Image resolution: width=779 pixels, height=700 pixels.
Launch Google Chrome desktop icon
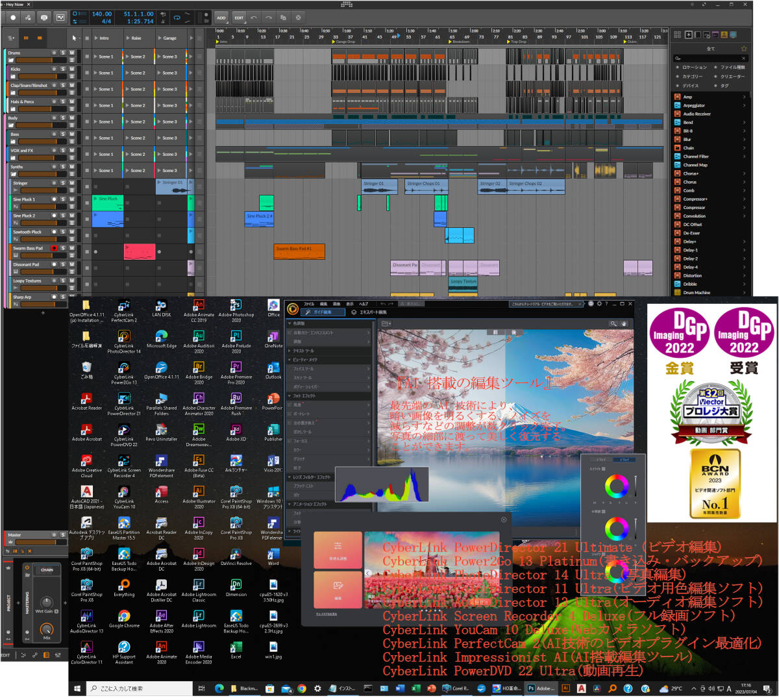(124, 619)
